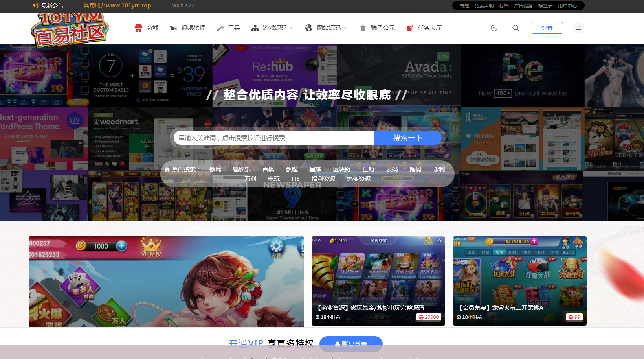This screenshot has width=644, height=359.
Task: Open 用户中心 in top bar
Action: point(567,6)
